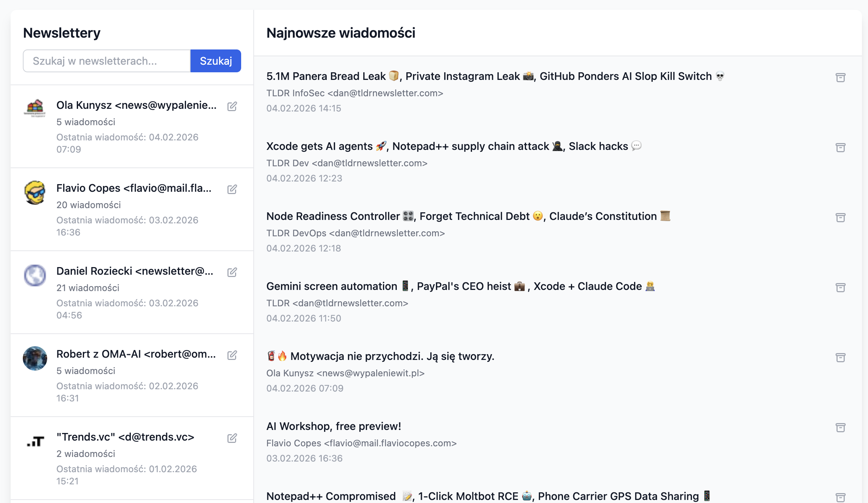Click '2 wiadomości' count under Trends.vc

pos(86,454)
